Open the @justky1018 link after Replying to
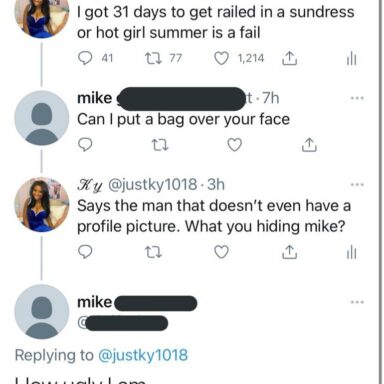 (x=143, y=355)
